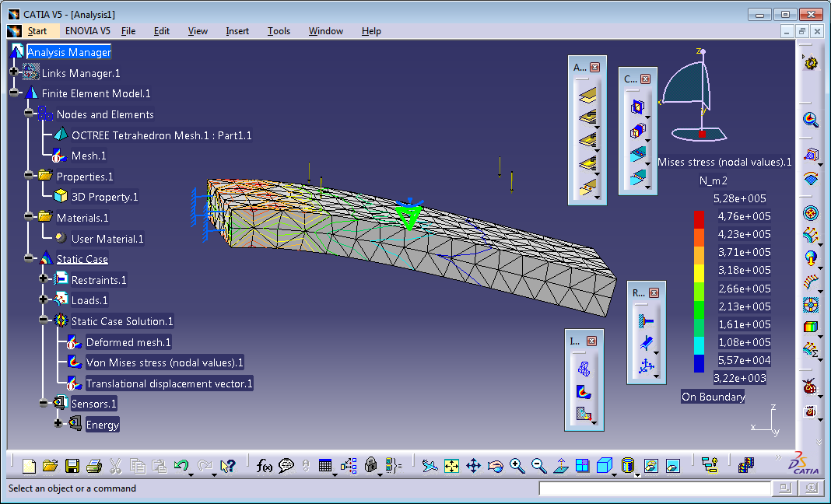
Task: Click the Save icon in bottom toolbar
Action: (x=72, y=466)
